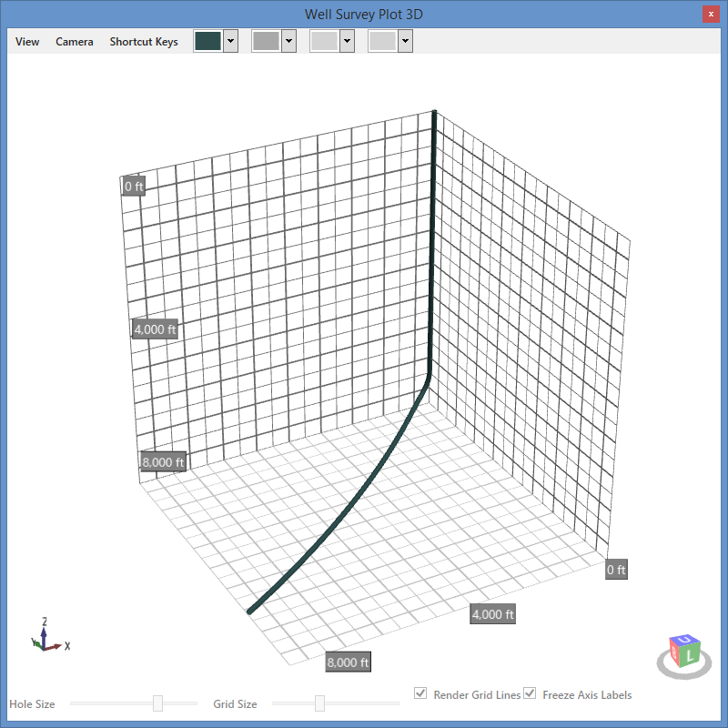The height and width of the screenshot is (728, 728).
Task: Disable the Freeze Axis Labels checkbox
Action: pyautogui.click(x=530, y=693)
